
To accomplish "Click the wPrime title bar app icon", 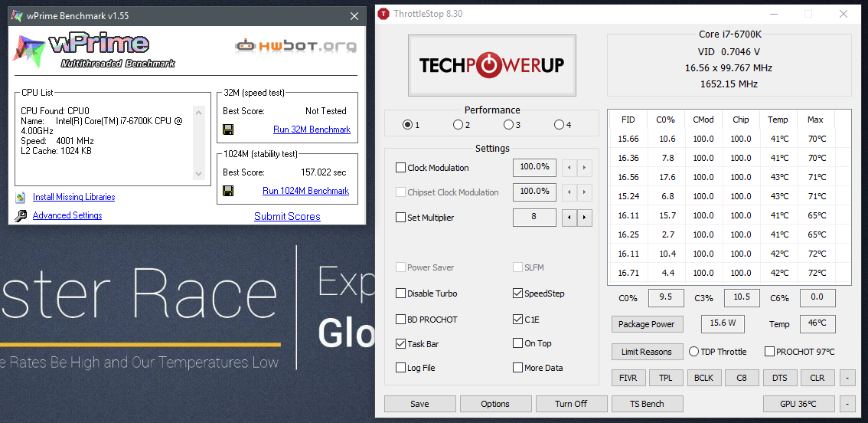I will (17, 15).
